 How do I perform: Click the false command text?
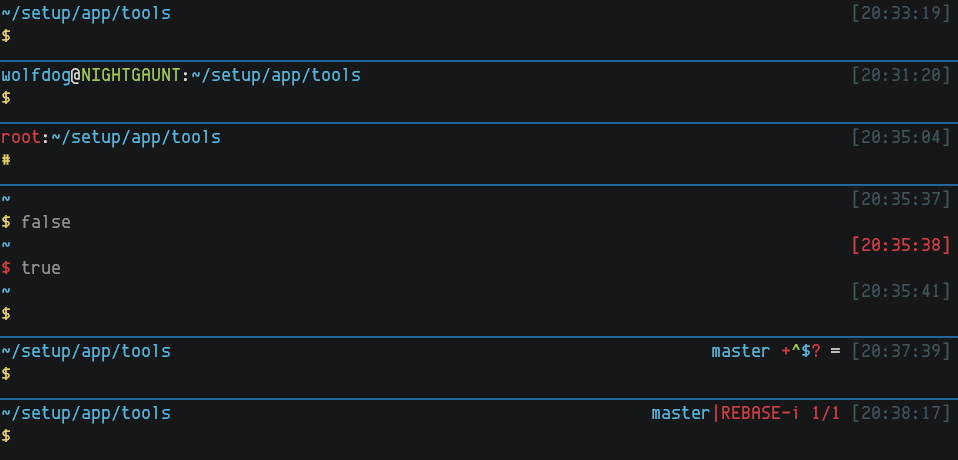pos(45,222)
